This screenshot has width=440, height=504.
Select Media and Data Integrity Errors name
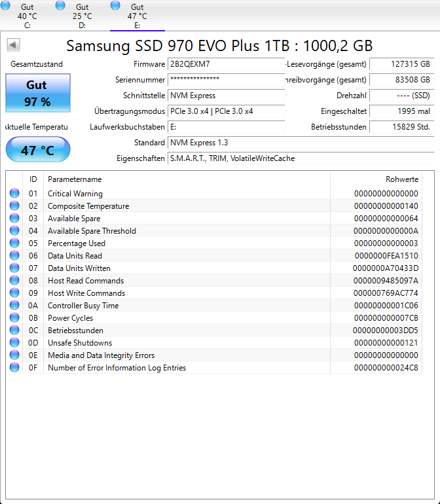tap(101, 355)
